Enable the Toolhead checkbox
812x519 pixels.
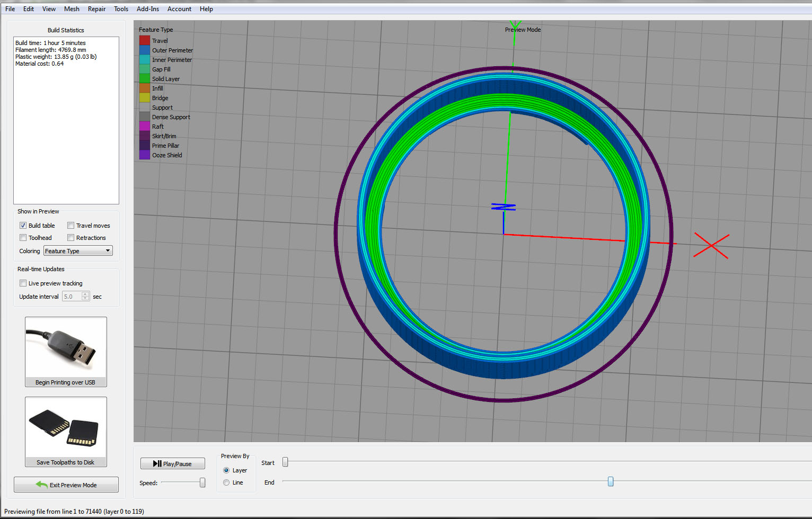[23, 238]
